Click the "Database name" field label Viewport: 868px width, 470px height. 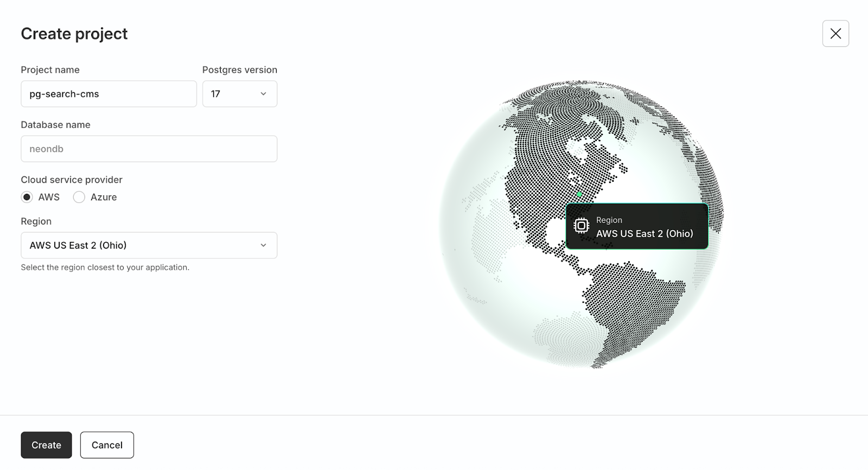click(x=55, y=124)
